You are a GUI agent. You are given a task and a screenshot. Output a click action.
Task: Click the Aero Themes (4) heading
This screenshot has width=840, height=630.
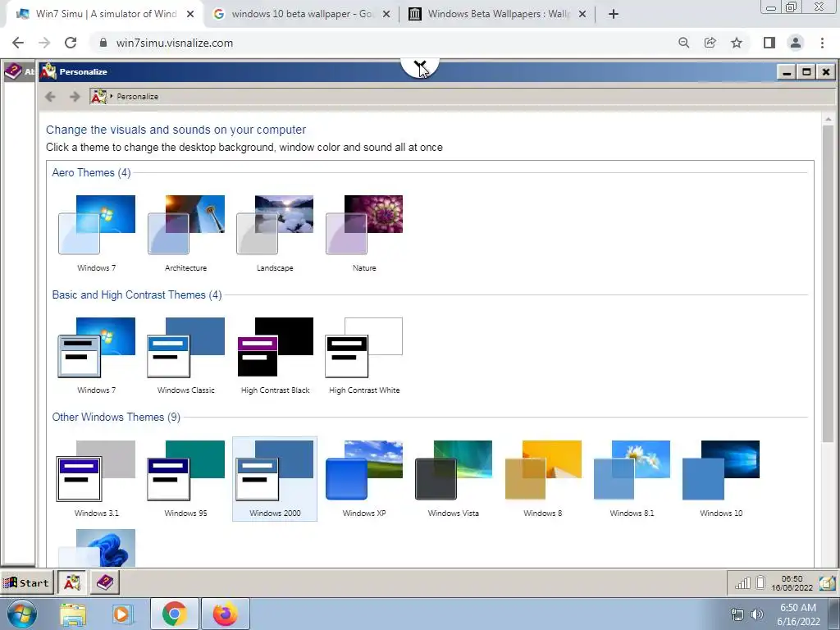[91, 172]
